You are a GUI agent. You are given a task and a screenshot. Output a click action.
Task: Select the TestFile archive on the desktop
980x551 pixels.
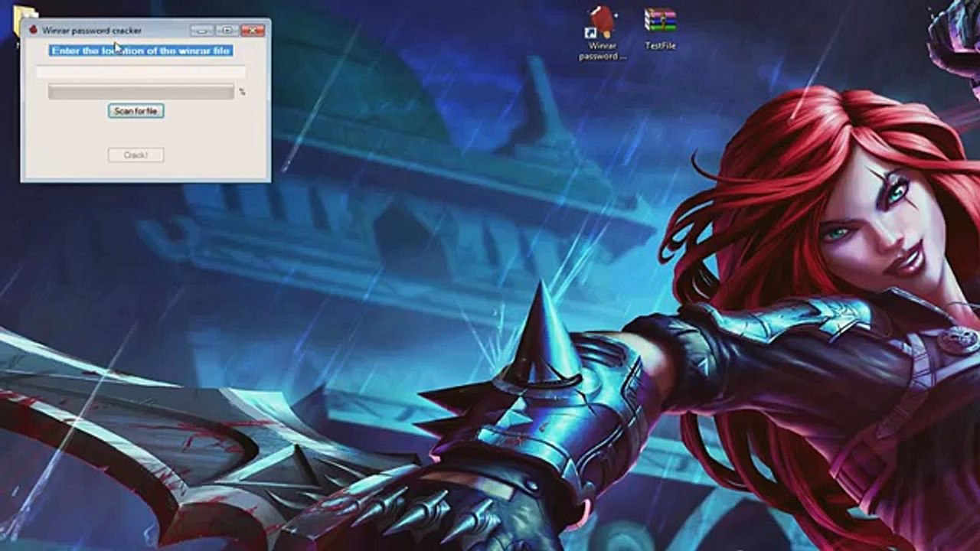pyautogui.click(x=659, y=29)
